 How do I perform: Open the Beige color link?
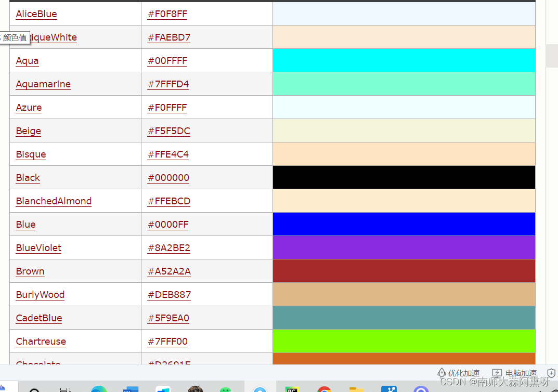point(29,131)
